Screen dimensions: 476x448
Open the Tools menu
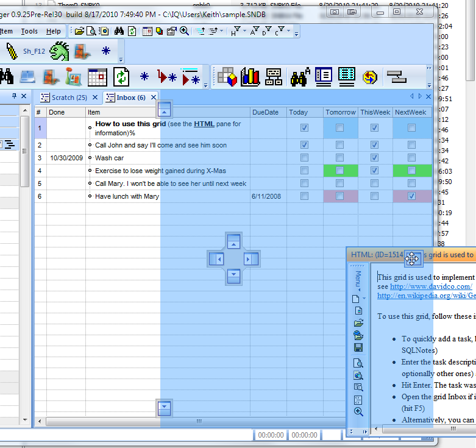coord(29,31)
